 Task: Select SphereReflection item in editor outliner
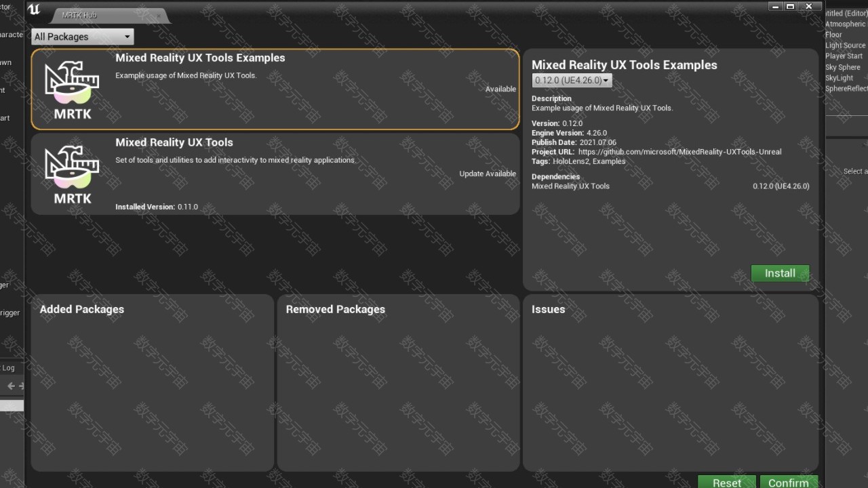click(846, 89)
